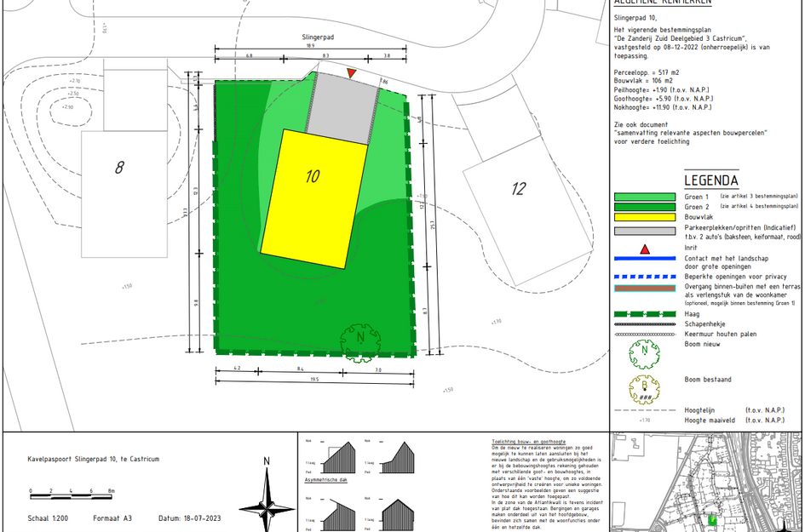Click the 'Boom nieuw' label

(702, 344)
